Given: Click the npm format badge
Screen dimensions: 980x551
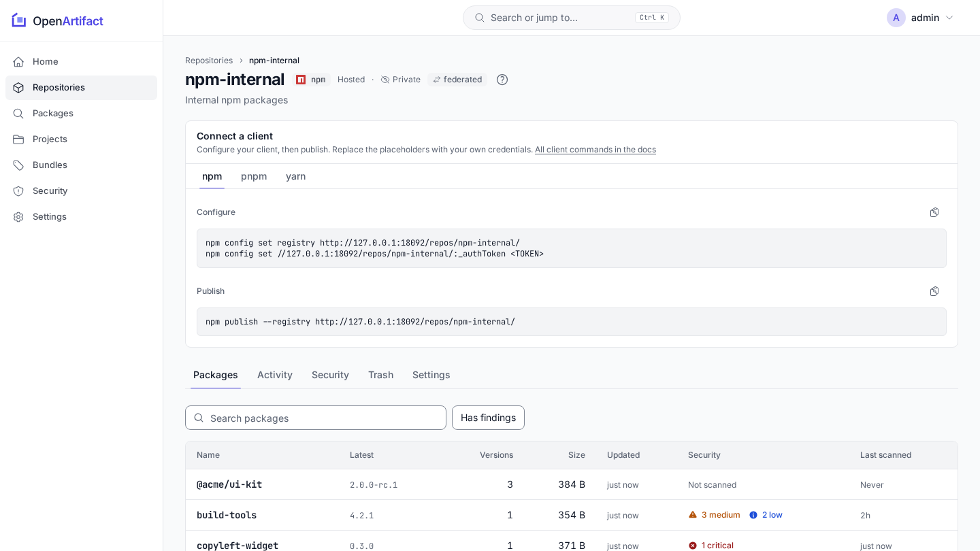Looking at the screenshot, I should point(311,80).
